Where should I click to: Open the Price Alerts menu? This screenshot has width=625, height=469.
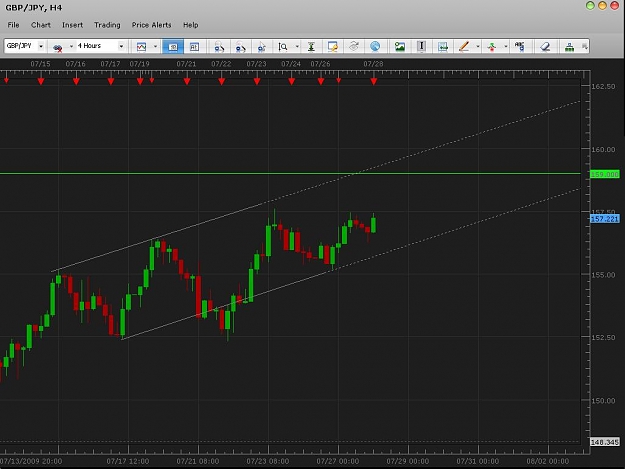(151, 25)
